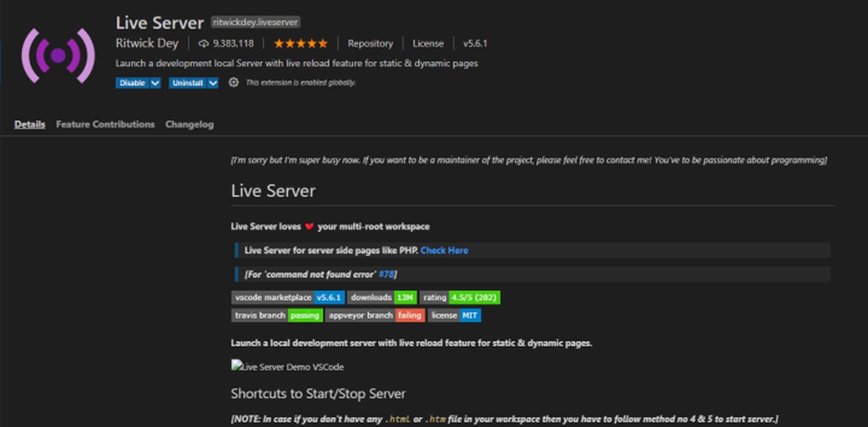
Task: Click the publisher name Ritwick Dey
Action: (x=147, y=43)
